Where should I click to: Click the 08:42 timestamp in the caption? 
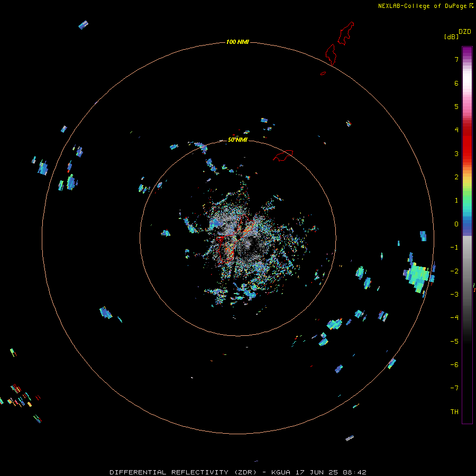click(354, 472)
